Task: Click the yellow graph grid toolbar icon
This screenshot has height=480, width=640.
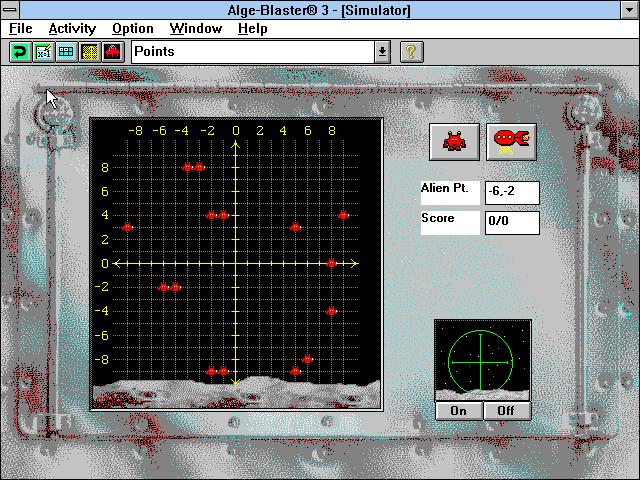Action: tap(90, 52)
